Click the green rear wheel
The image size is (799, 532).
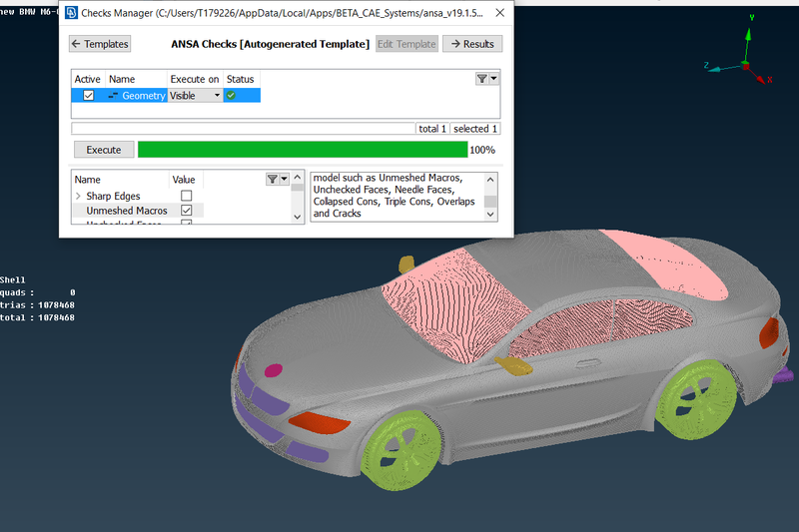[695, 398]
